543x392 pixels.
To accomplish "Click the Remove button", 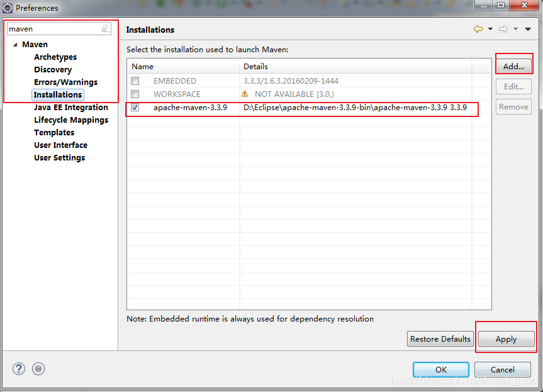I will point(513,107).
